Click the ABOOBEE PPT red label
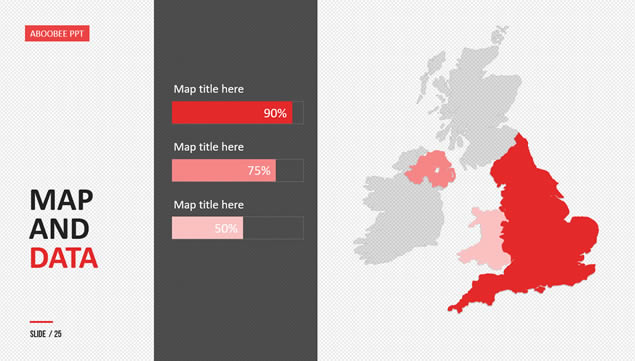Viewport: 635px width, 361px height. (57, 33)
